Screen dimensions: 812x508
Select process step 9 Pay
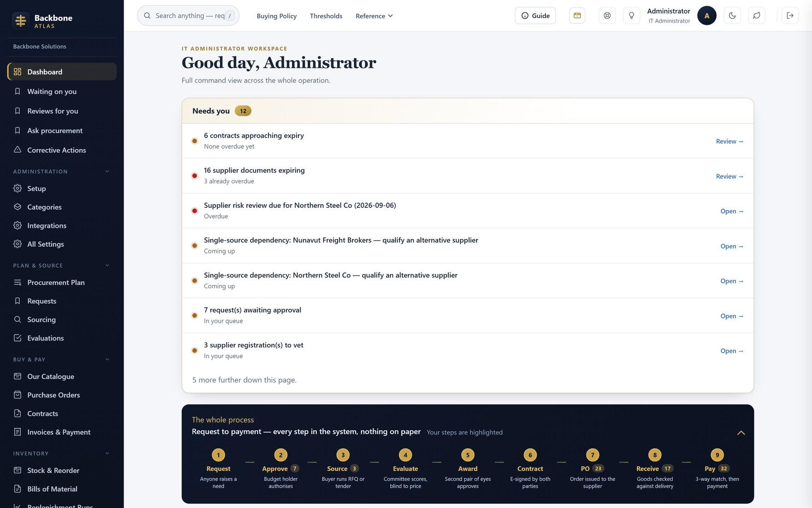pyautogui.click(x=717, y=468)
